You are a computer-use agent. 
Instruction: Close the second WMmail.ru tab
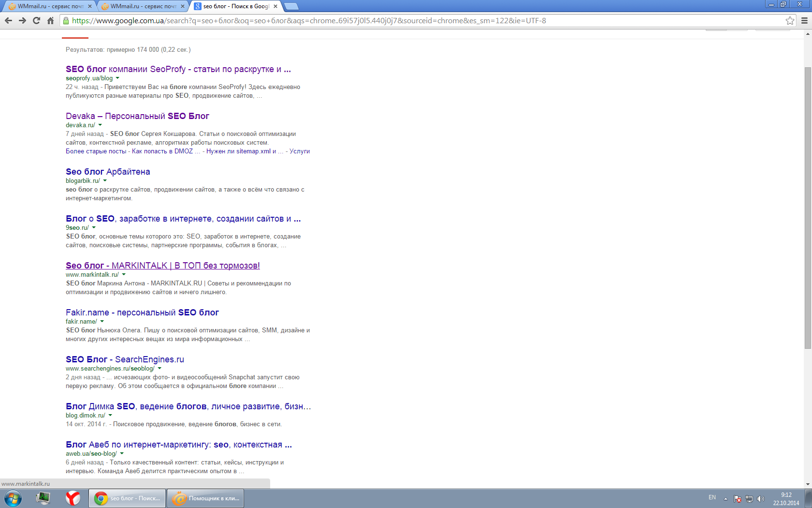tap(182, 6)
